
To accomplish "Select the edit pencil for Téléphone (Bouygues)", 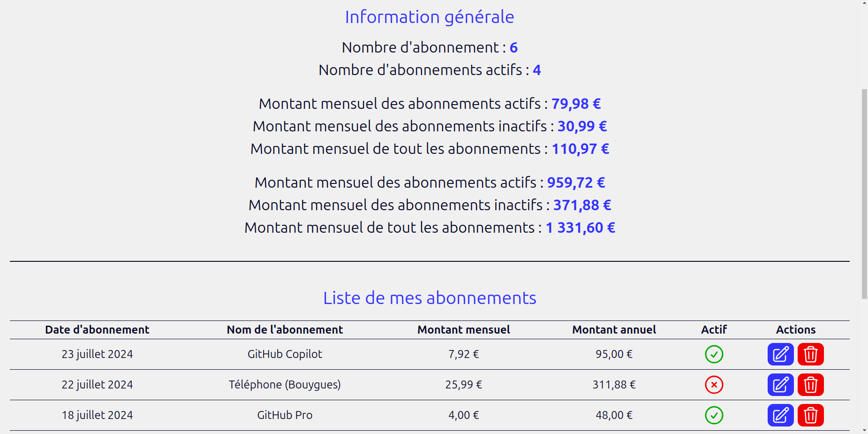I will [x=780, y=385].
